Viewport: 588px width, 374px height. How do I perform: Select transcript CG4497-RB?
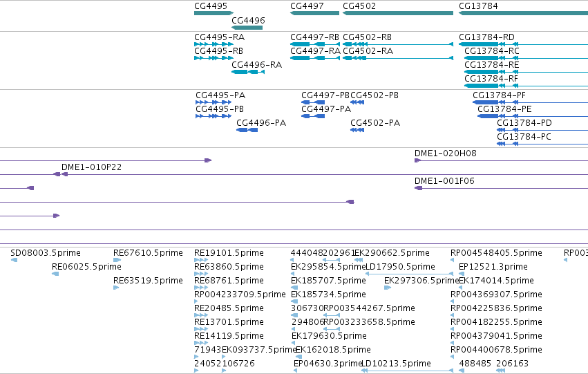click(x=314, y=37)
